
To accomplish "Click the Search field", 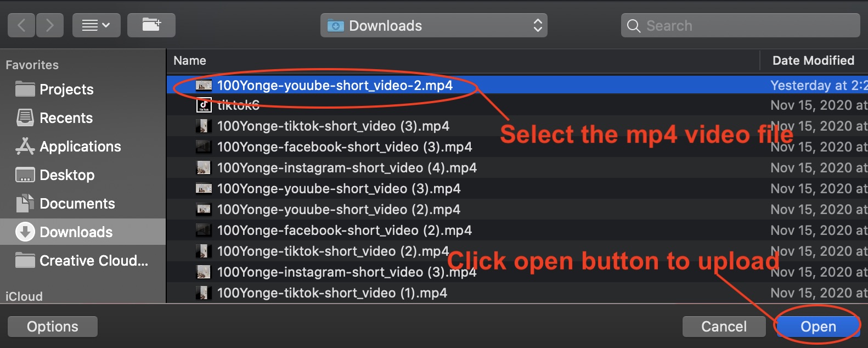I will point(741,25).
